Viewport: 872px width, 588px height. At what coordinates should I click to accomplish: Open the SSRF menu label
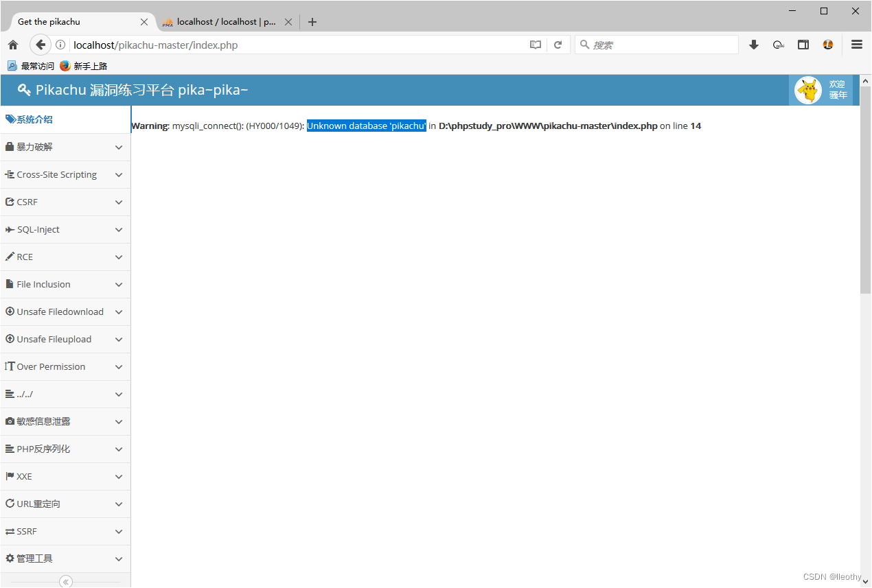click(x=27, y=531)
